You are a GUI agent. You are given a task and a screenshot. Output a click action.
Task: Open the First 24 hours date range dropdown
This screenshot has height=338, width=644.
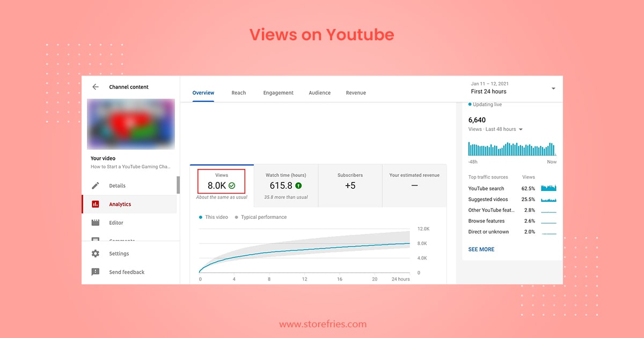point(553,89)
